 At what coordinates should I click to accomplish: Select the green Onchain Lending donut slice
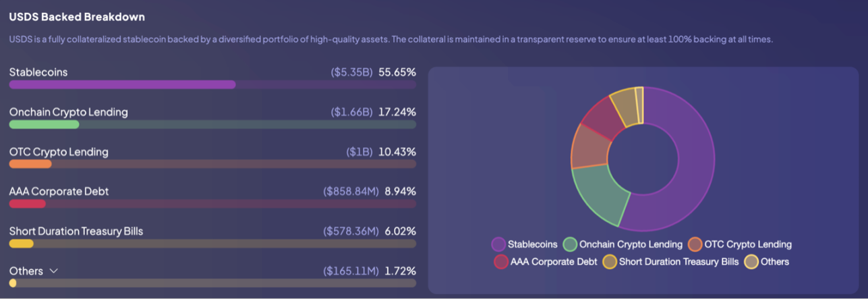(599, 194)
